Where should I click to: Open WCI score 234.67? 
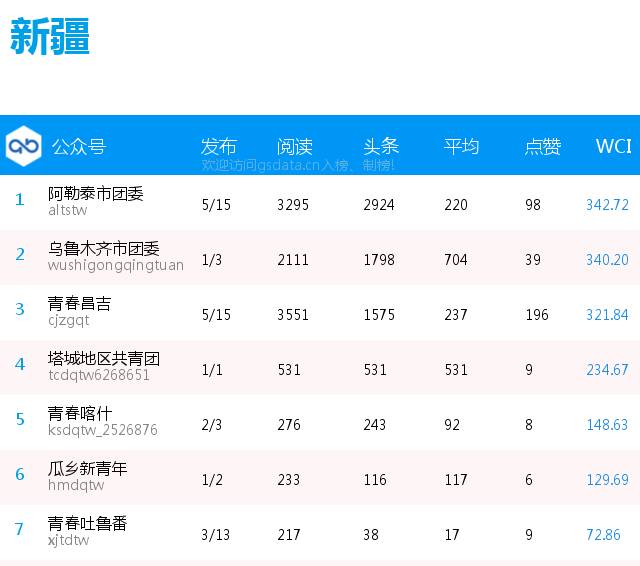[607, 370]
